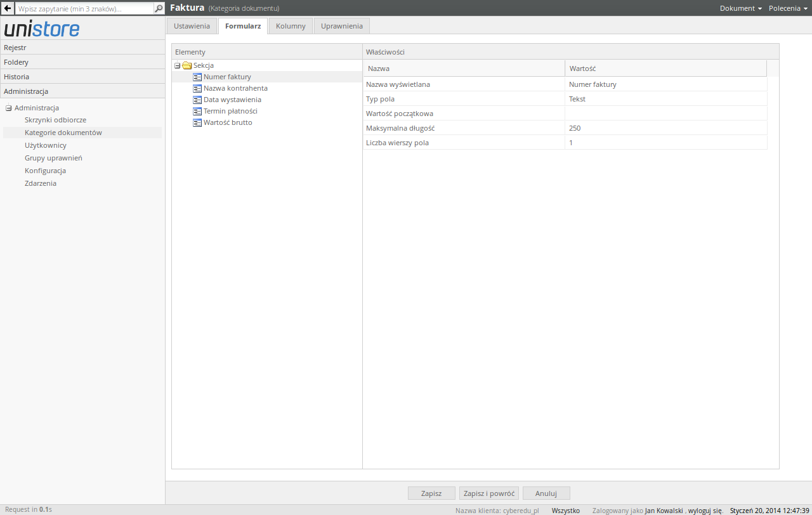Collapse the Administracja tree in sidebar
812x515 pixels.
coord(9,108)
